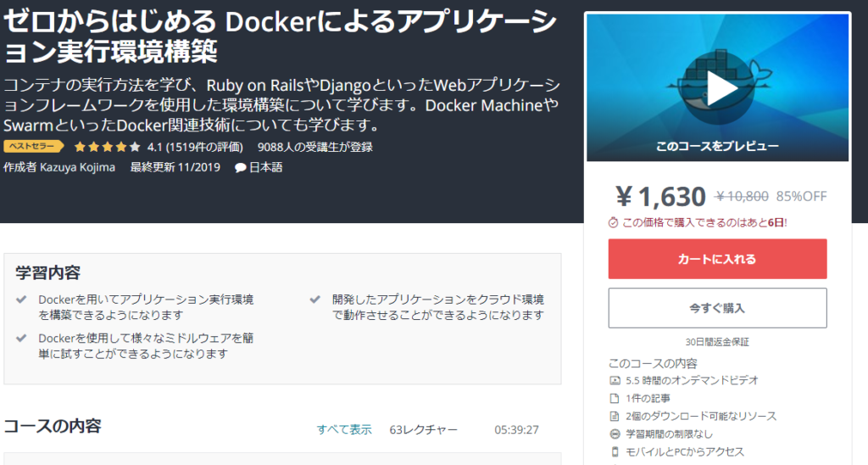Image resolution: width=868 pixels, height=465 pixels.
Task: Click the checkmark beside Dockerを用いて item
Action: 21,300
